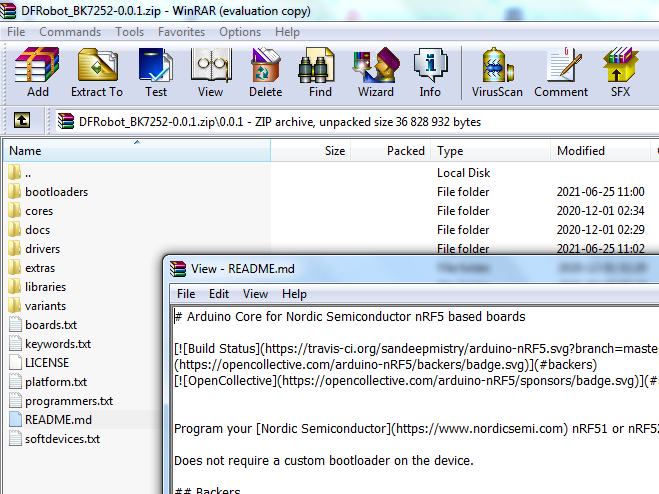Screen dimensions: 659x494
Task: Open the Tools menu
Action: [x=129, y=32]
